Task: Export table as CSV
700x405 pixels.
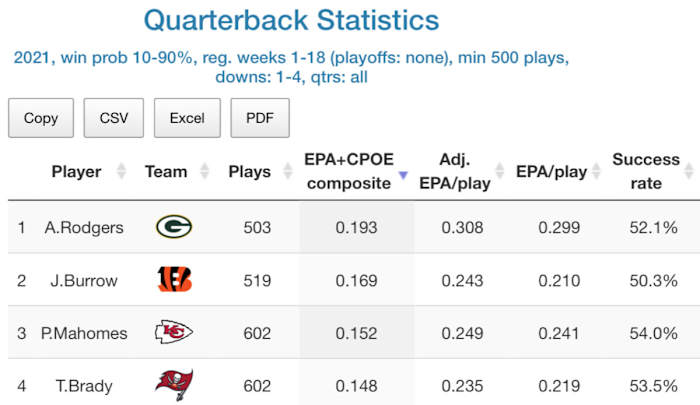Action: (113, 118)
